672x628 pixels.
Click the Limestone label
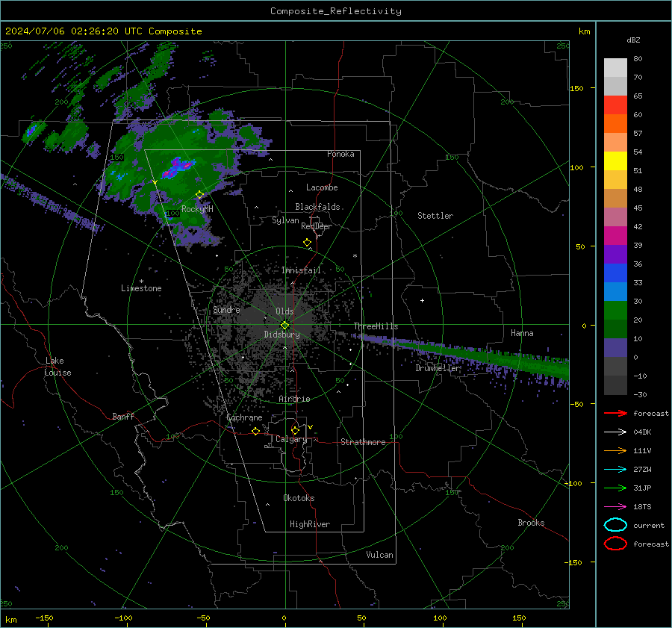pos(141,288)
